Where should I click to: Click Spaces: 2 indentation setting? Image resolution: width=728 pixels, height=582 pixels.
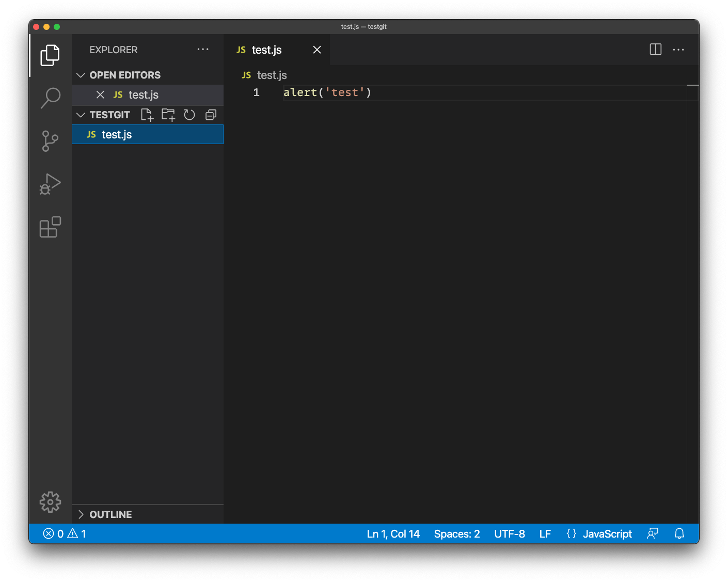pos(456,534)
